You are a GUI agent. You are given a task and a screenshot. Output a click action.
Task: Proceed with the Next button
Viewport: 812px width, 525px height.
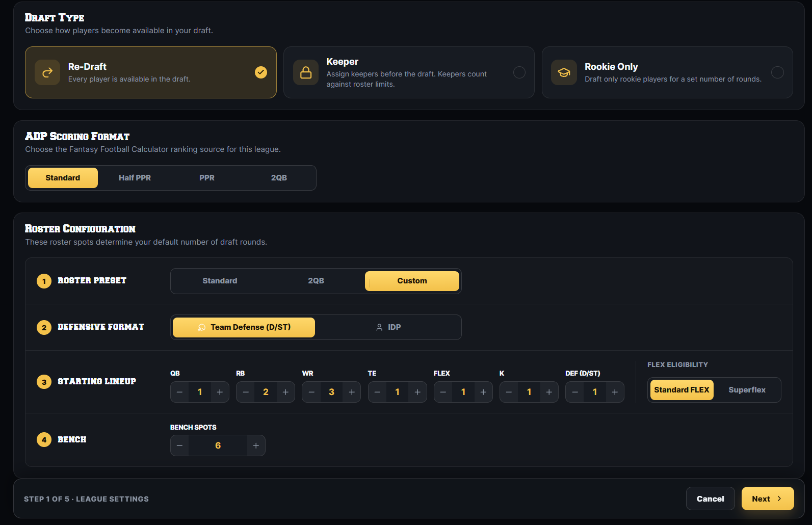tap(767, 499)
